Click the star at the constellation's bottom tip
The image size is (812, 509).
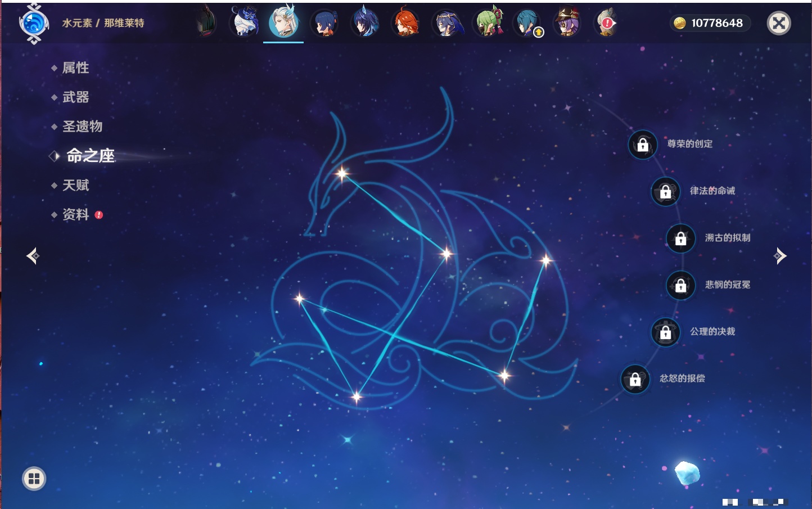tap(357, 397)
